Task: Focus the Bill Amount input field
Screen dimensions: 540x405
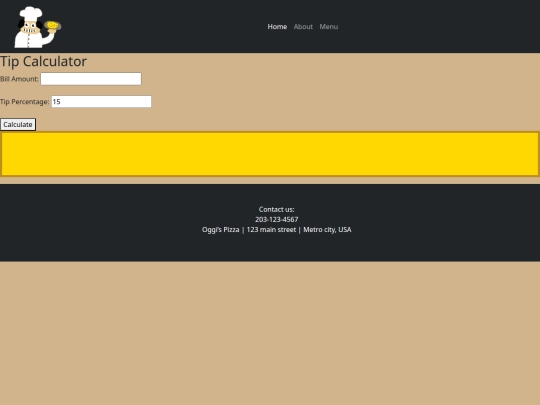Action: coord(91,79)
